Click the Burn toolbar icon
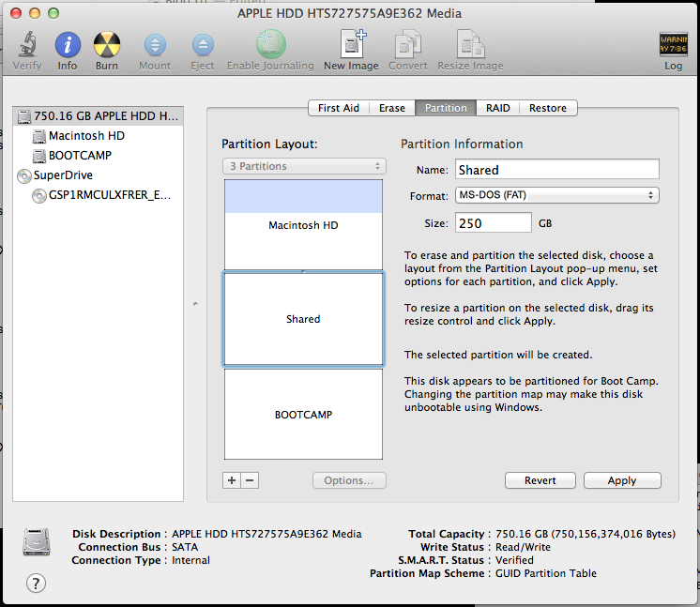Screen dimensions: 700x607 point(107,45)
